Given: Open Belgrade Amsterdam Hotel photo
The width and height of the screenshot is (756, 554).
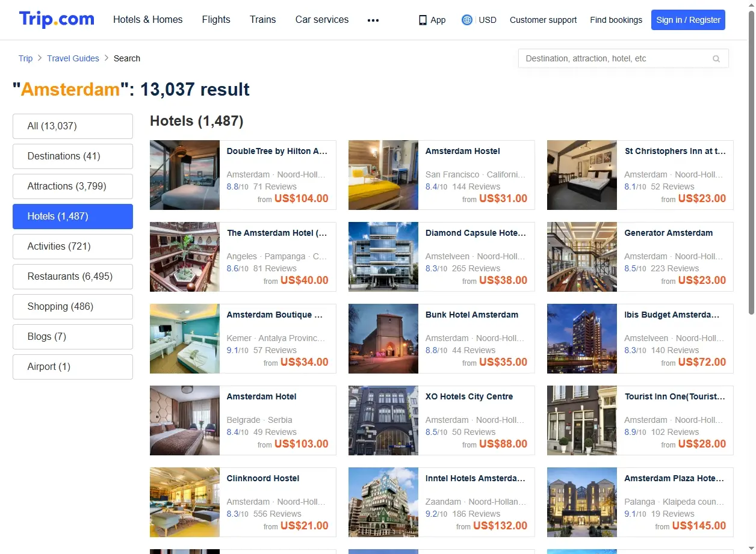Looking at the screenshot, I should 185,420.
